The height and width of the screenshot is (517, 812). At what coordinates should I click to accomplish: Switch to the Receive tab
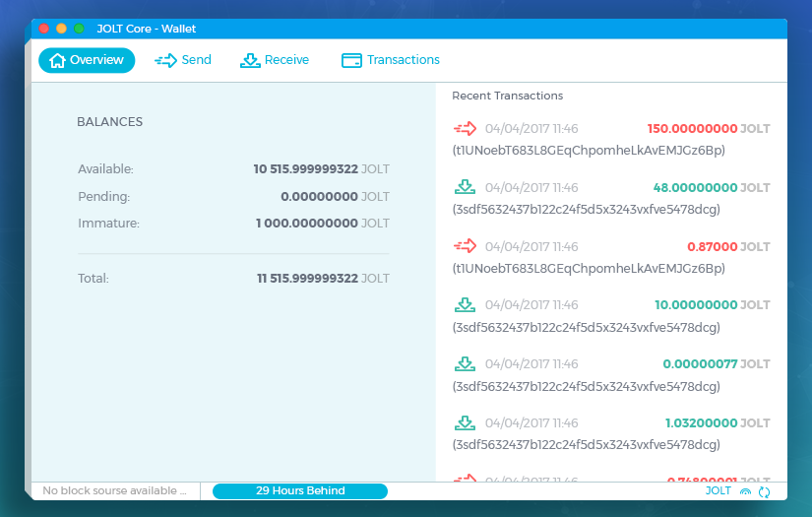coord(275,60)
